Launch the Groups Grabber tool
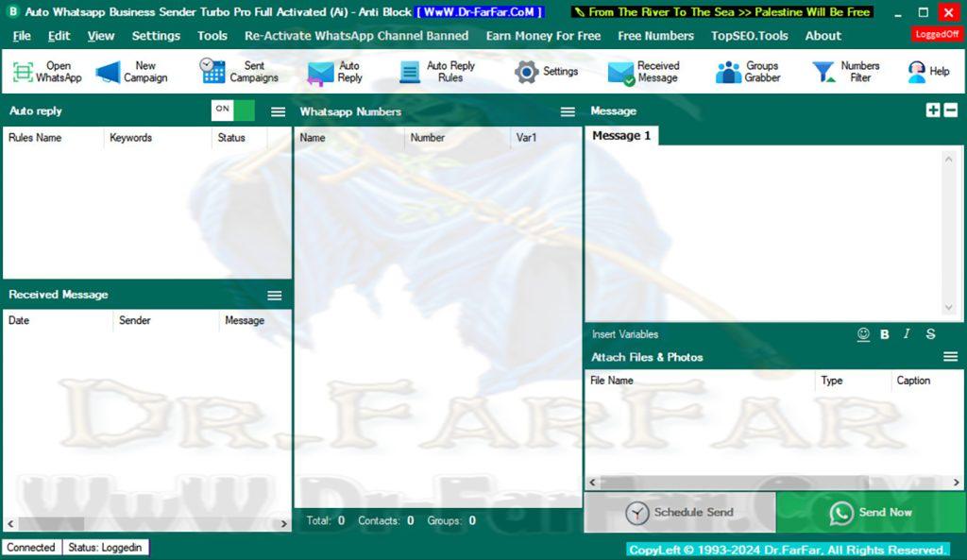Image resolution: width=967 pixels, height=560 pixels. coord(748,72)
